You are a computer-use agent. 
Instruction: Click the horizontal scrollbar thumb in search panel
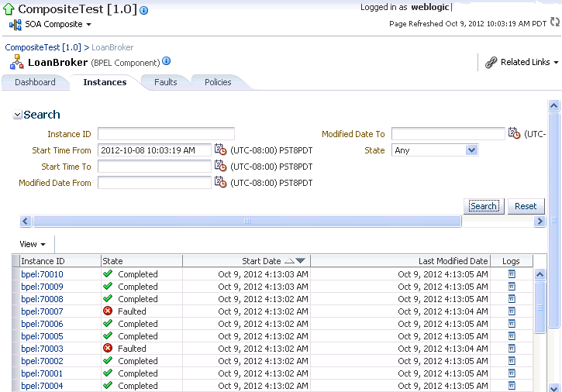[247, 221]
